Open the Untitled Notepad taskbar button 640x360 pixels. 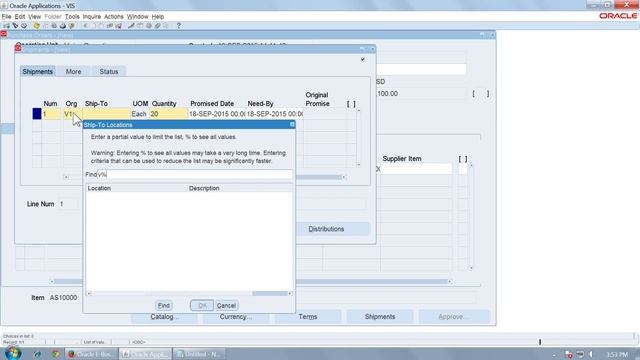(200, 354)
